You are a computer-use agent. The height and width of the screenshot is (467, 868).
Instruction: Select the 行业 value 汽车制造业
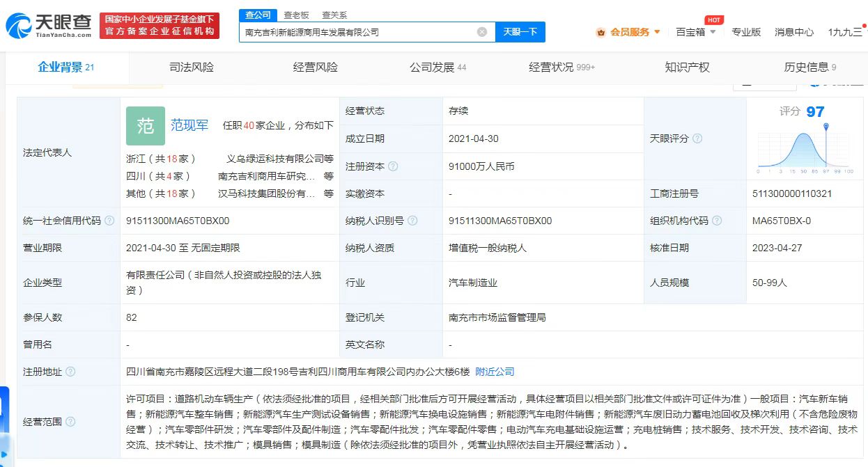tap(473, 283)
